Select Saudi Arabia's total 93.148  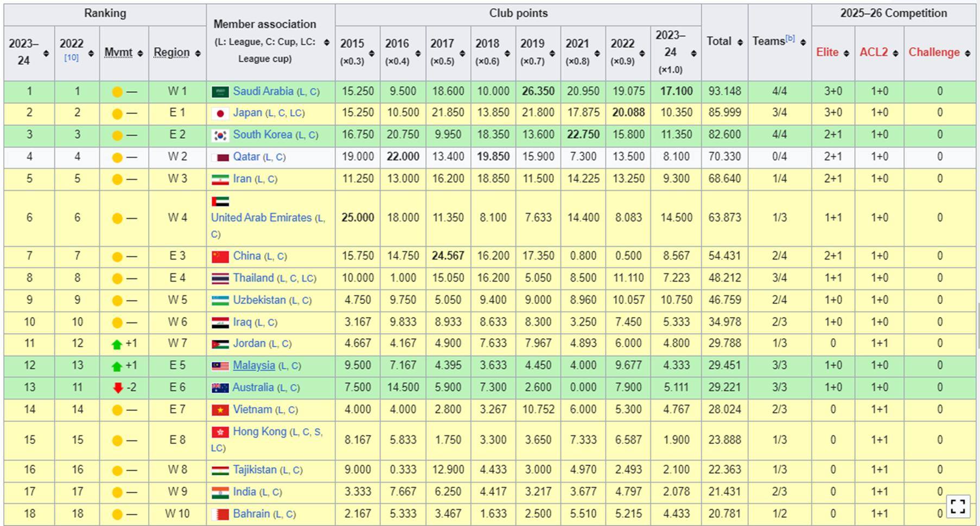724,92
